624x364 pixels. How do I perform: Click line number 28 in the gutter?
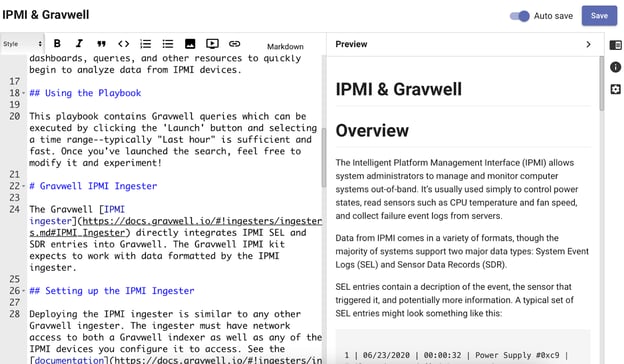click(x=15, y=314)
